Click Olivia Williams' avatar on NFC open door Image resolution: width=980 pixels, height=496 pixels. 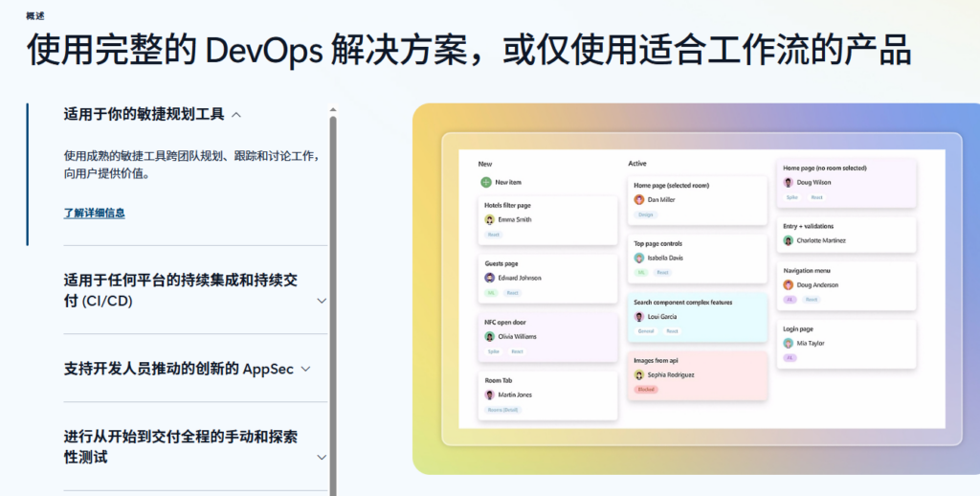tap(489, 336)
